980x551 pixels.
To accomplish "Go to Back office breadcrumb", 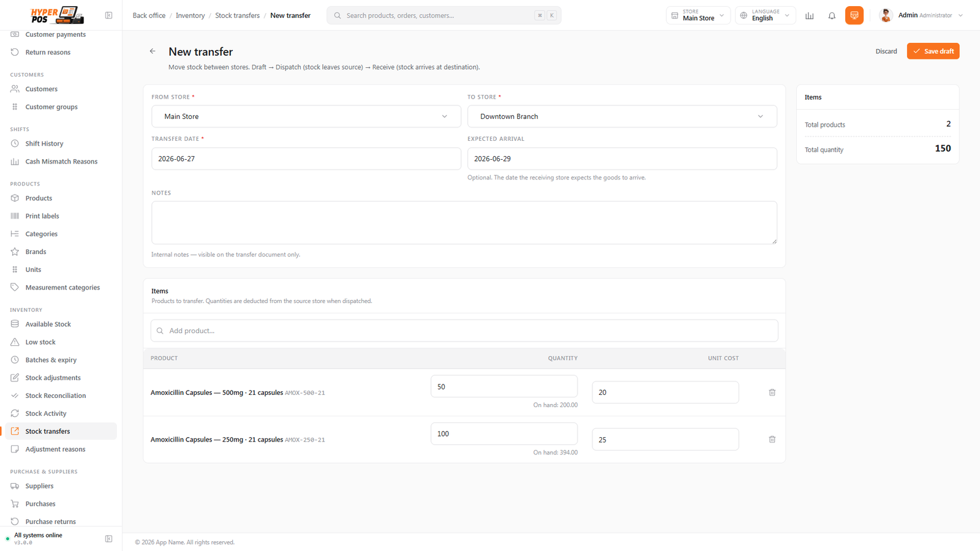I will (x=149, y=15).
